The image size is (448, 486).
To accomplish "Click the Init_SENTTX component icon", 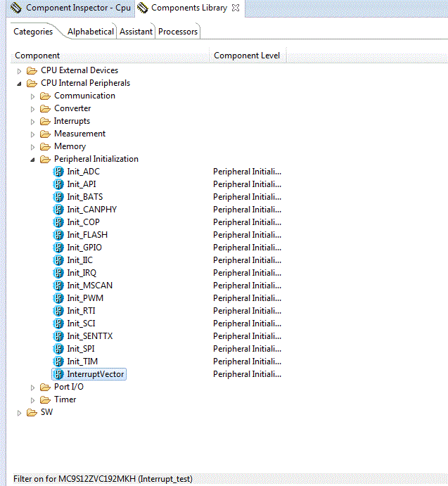I will coord(58,336).
